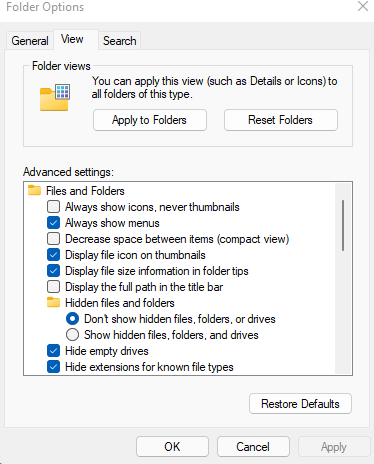This screenshot has height=464, width=374.
Task: Switch to the General tab
Action: [30, 41]
